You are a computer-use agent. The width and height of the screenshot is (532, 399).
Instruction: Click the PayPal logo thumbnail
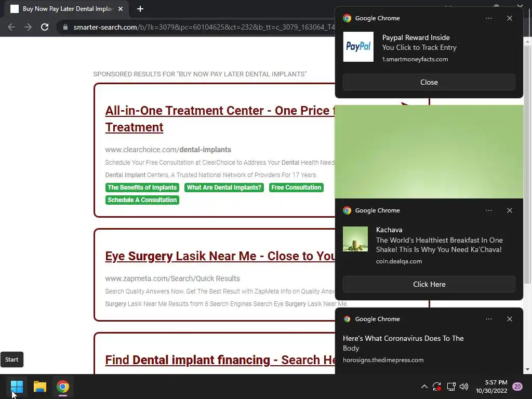click(x=358, y=47)
